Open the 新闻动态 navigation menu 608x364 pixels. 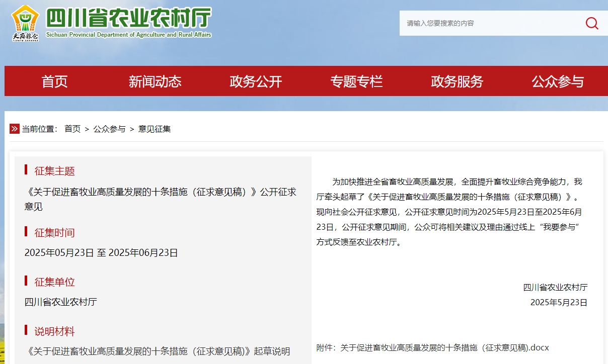pos(156,81)
